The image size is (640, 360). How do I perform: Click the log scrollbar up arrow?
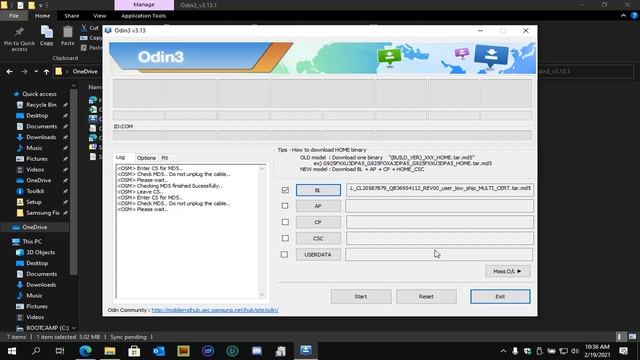click(x=262, y=169)
